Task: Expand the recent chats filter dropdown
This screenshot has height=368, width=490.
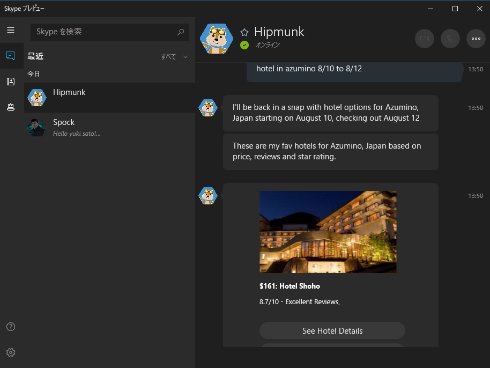Action: tap(174, 57)
